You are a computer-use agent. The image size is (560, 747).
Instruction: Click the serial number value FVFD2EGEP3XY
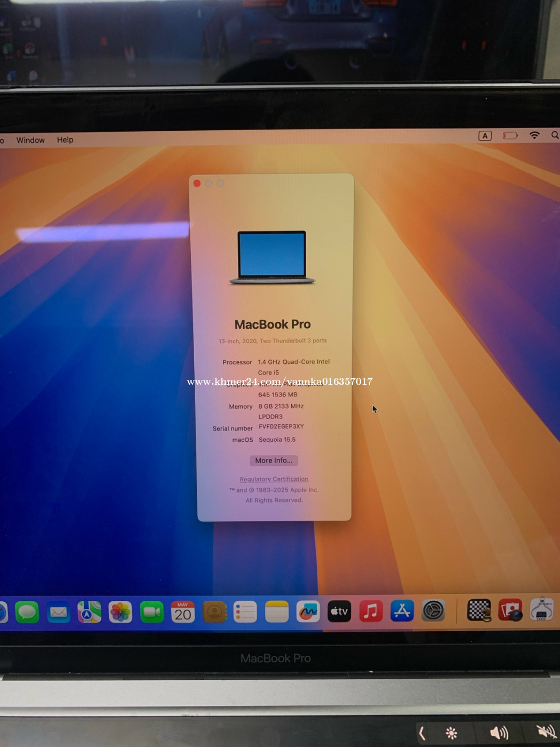[282, 427]
